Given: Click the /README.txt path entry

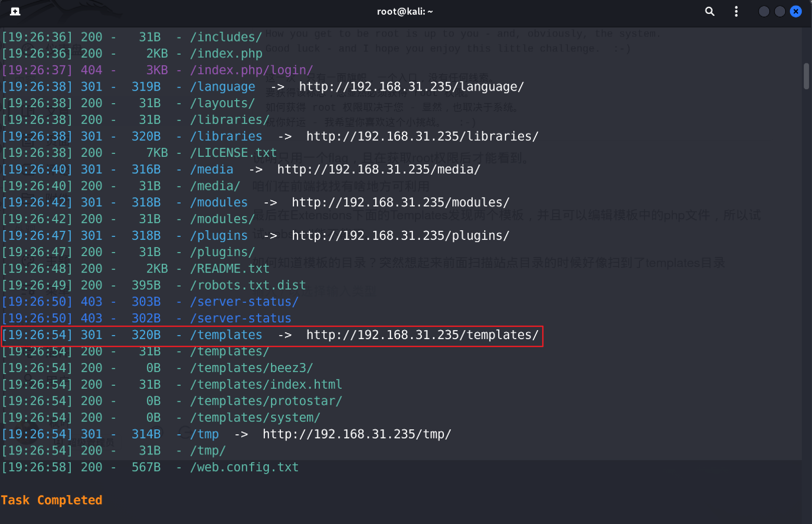Looking at the screenshot, I should pos(230,269).
